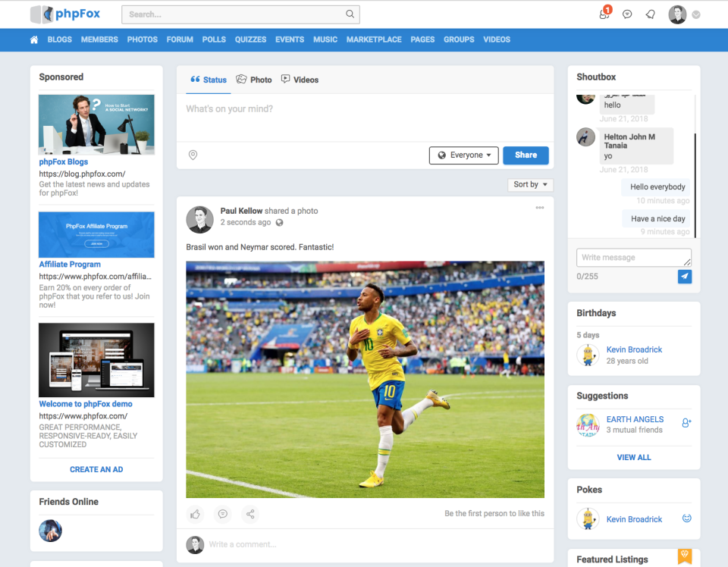This screenshot has height=567, width=728.
Task: Open friend requests from the header icon
Action: [x=603, y=15]
